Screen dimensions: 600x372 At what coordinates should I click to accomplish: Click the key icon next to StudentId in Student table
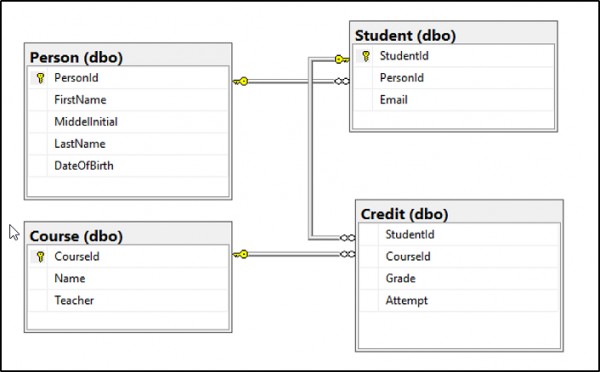point(366,56)
